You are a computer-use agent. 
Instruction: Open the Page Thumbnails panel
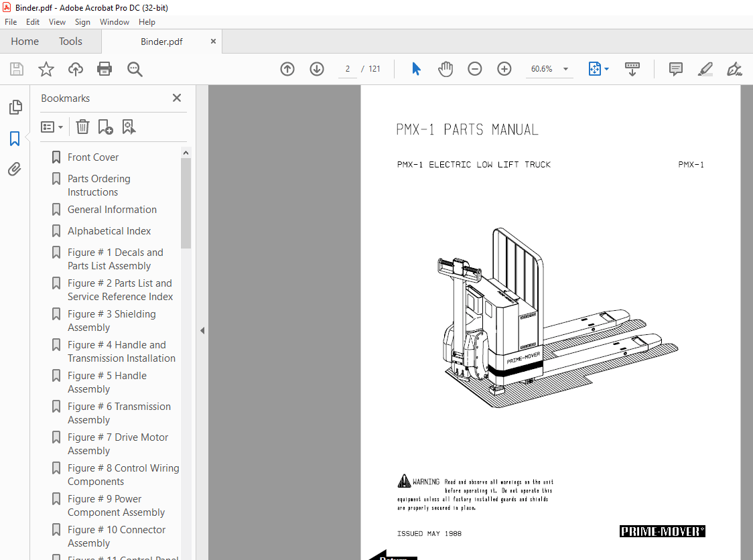pyautogui.click(x=15, y=107)
